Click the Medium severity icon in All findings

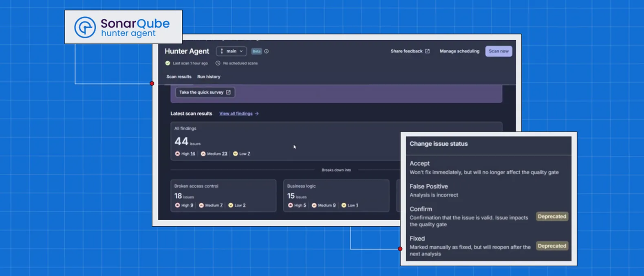point(203,154)
